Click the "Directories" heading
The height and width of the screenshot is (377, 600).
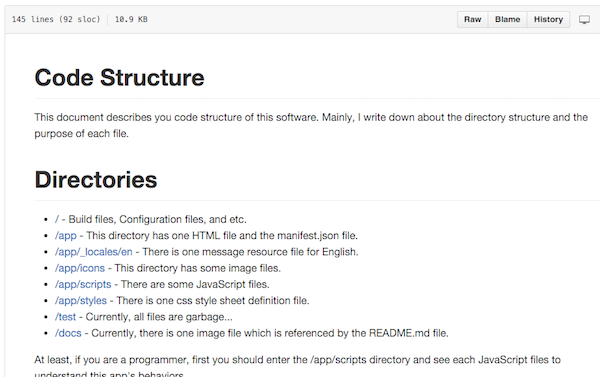(x=96, y=180)
